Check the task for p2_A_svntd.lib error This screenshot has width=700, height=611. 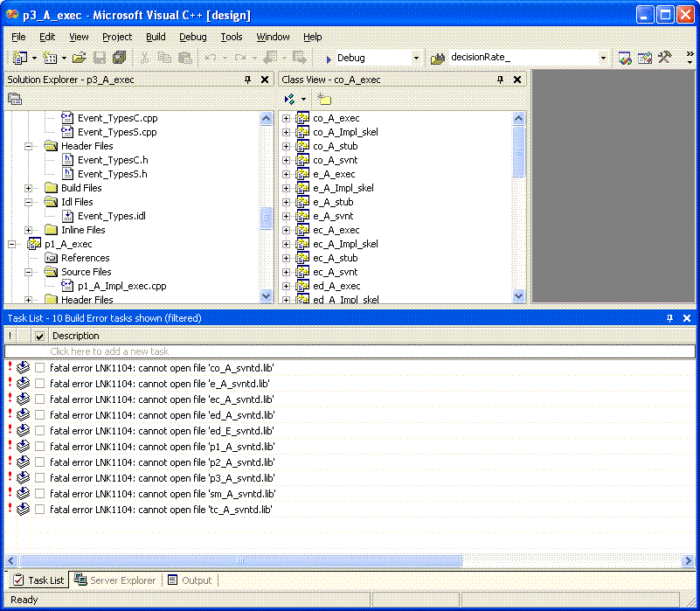pyautogui.click(x=39, y=462)
